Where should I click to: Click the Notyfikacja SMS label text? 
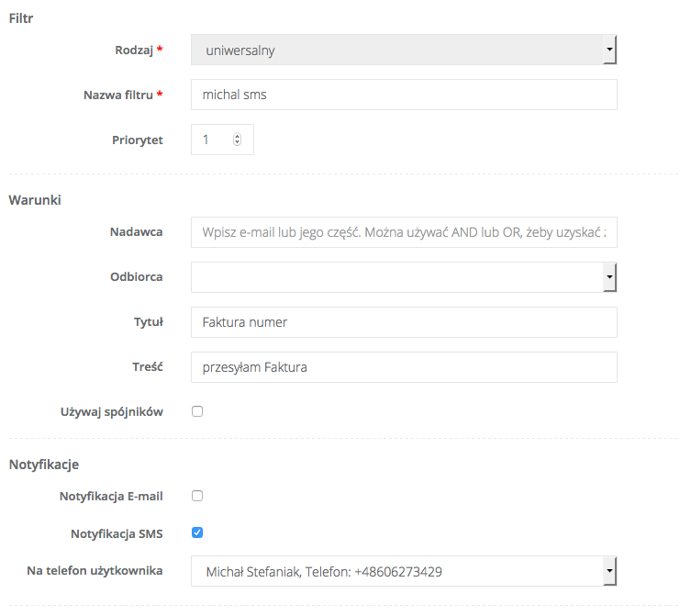[x=117, y=533]
